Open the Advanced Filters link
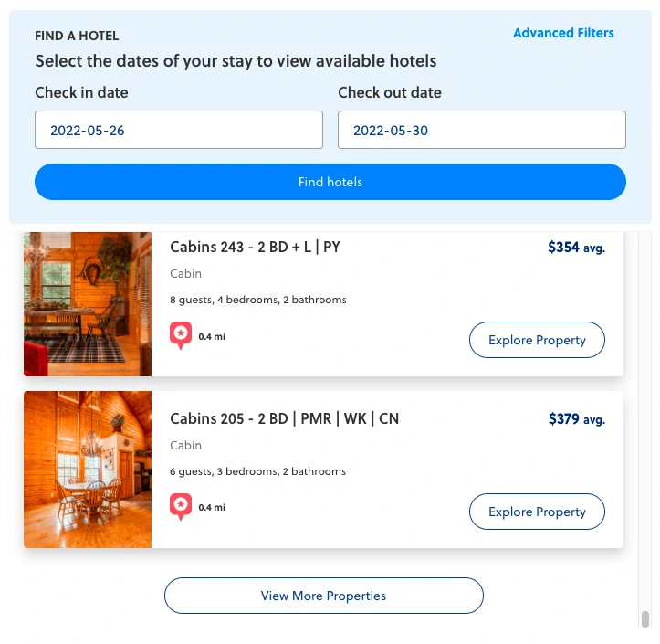 tap(563, 33)
